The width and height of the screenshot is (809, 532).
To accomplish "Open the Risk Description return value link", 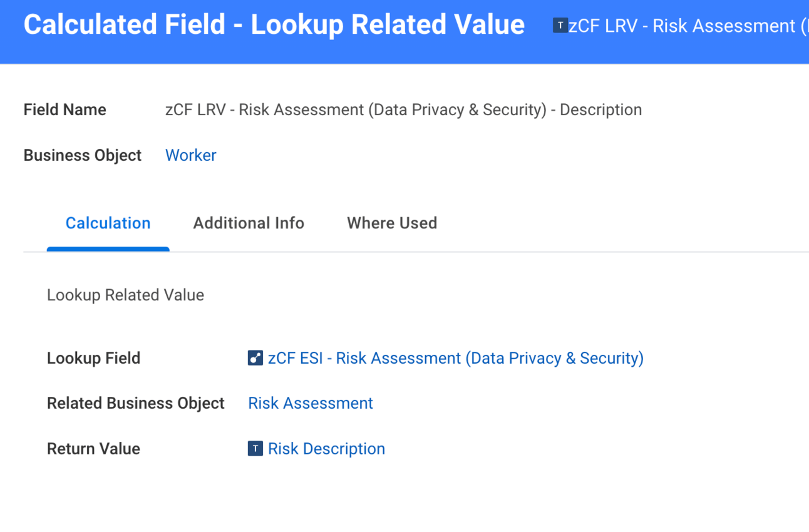I will (x=326, y=449).
